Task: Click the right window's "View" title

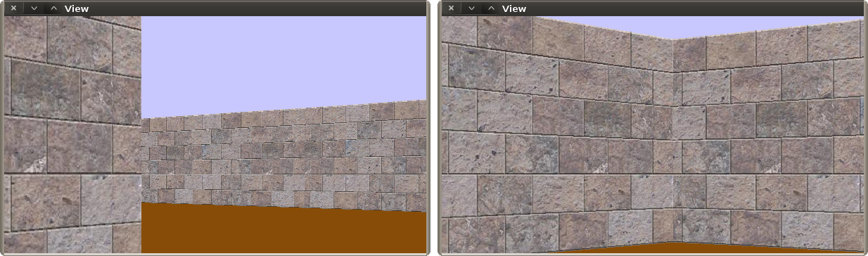Action: click(x=514, y=8)
